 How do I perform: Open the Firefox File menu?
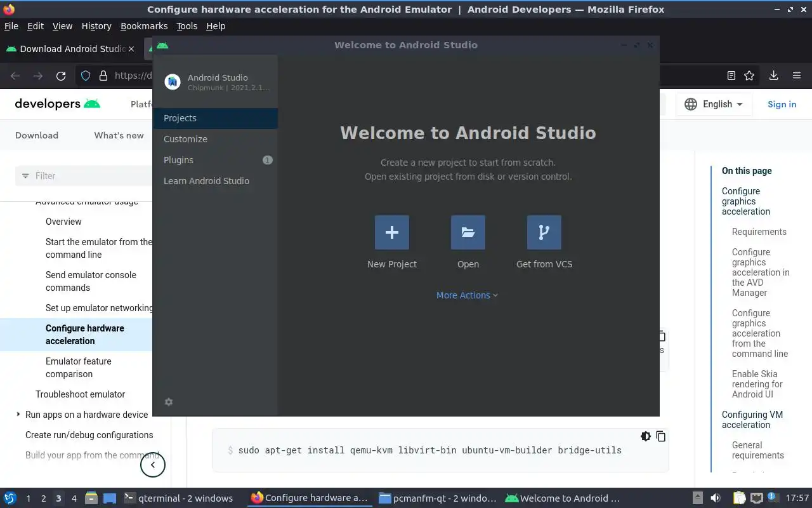(11, 26)
